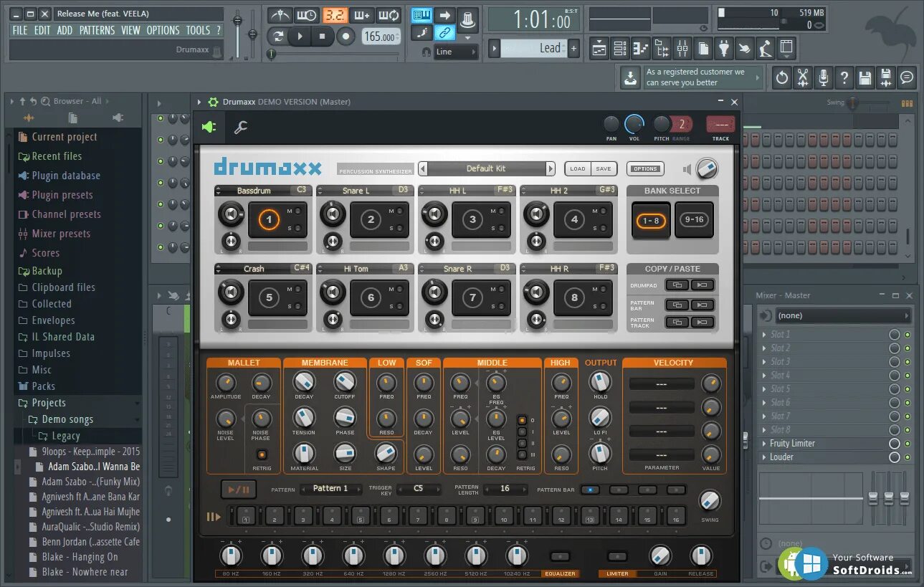
Task: Open the FL Studio playlist view icon
Action: pyautogui.click(x=599, y=49)
